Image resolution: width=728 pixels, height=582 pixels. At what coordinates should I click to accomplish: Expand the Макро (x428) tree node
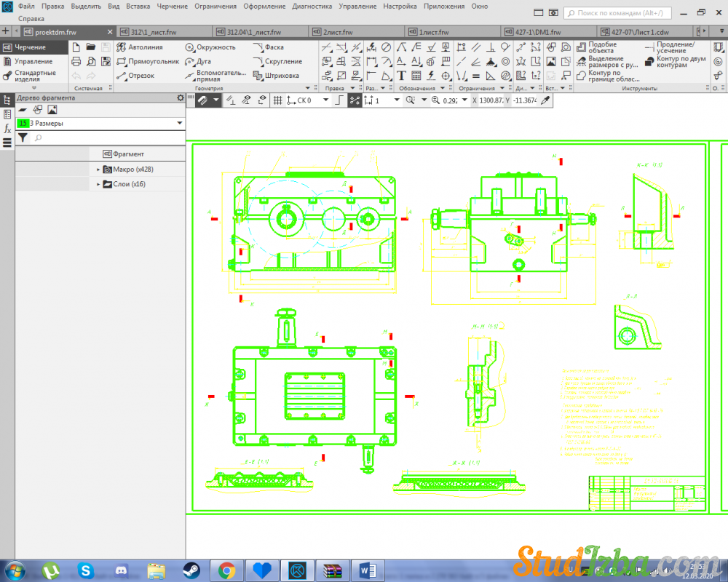(98, 170)
